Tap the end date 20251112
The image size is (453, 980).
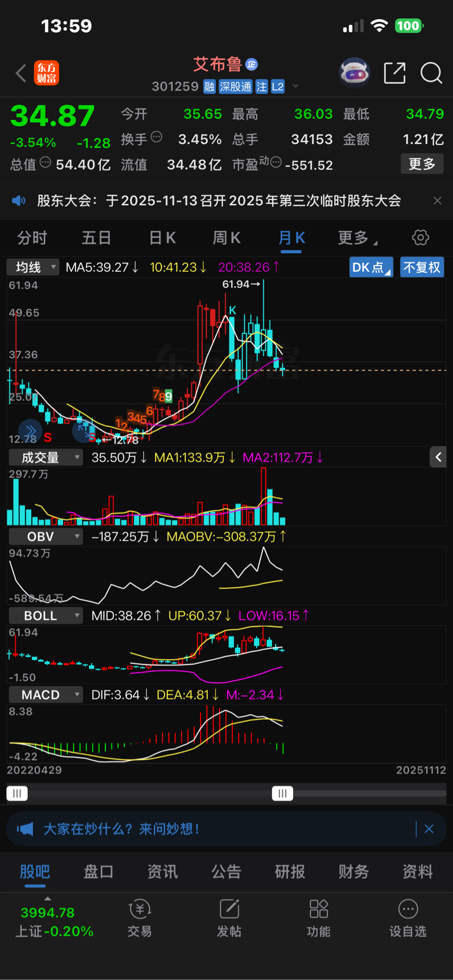(x=421, y=770)
